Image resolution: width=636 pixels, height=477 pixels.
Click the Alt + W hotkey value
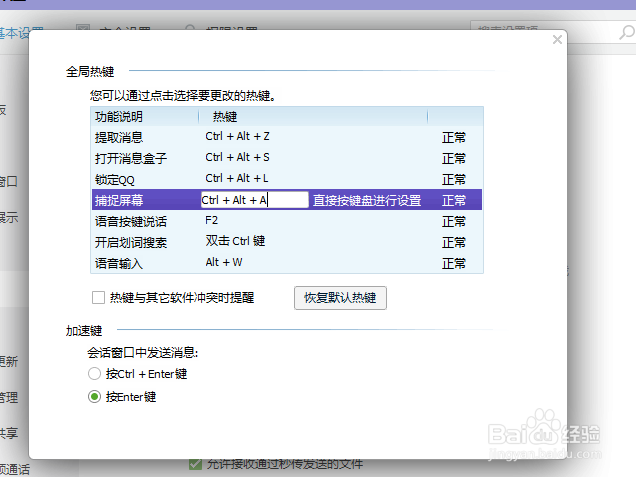224,262
